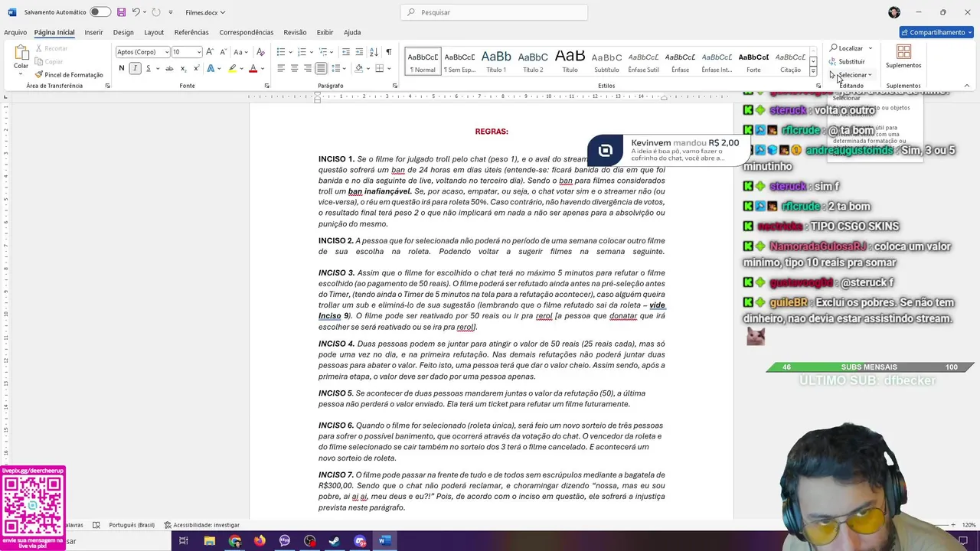Click Português (Brasil) language indicator
This screenshot has width=980, height=551.
click(131, 525)
